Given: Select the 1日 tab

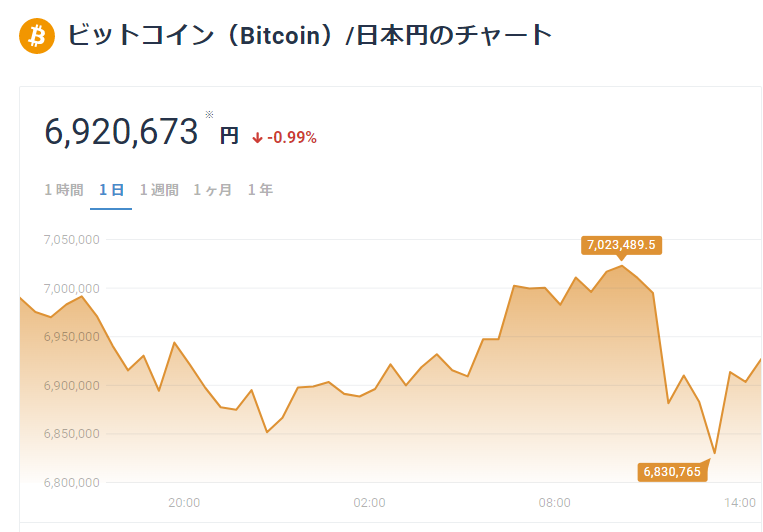Looking at the screenshot, I should (111, 190).
